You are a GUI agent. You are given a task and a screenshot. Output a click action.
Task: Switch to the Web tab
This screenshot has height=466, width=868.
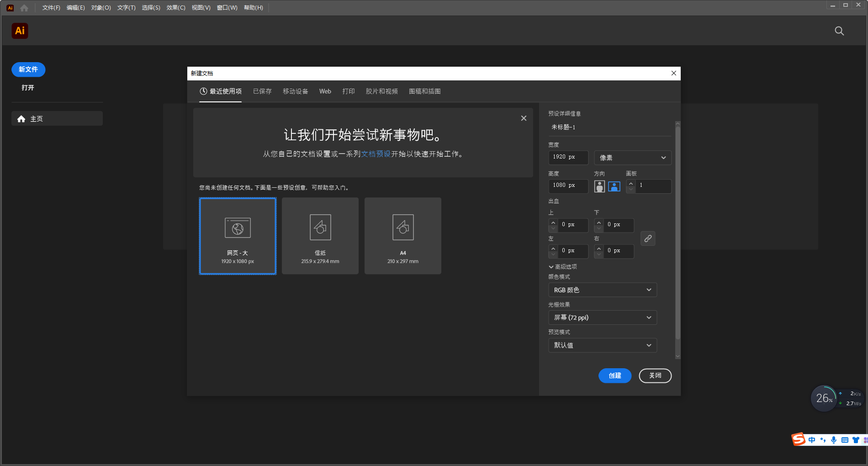pos(325,91)
